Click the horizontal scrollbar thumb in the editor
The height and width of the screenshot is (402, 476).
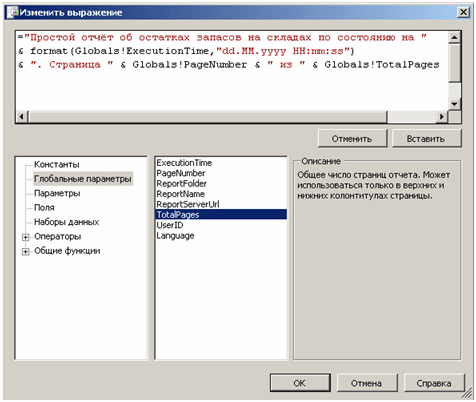click(x=208, y=116)
